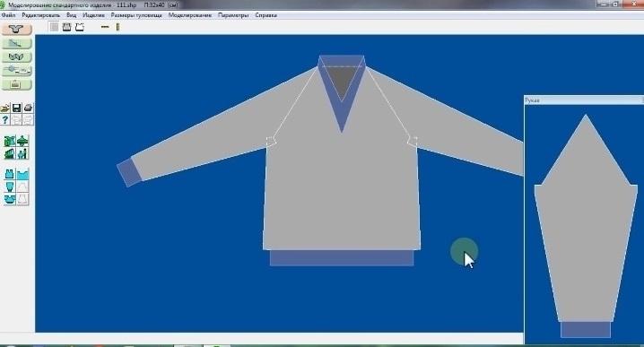The width and height of the screenshot is (644, 347).
Task: Select the Рукав sleeve panel title
Action: pos(532,100)
